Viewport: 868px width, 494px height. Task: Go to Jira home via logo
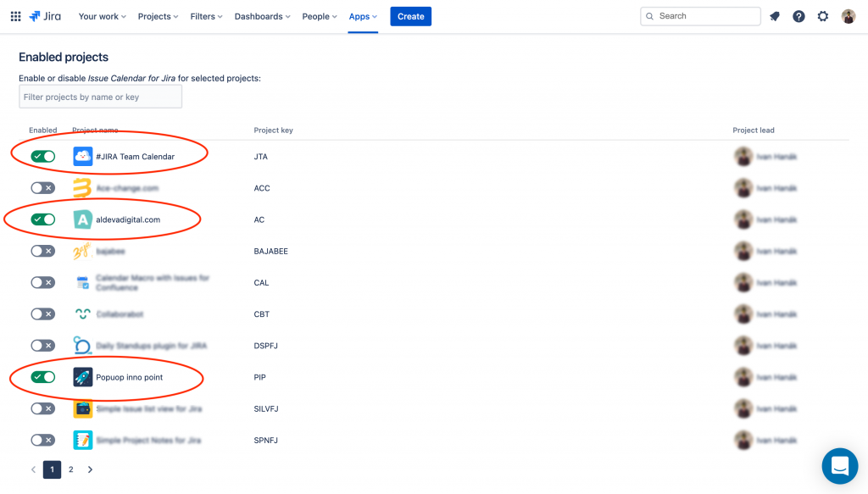45,17
